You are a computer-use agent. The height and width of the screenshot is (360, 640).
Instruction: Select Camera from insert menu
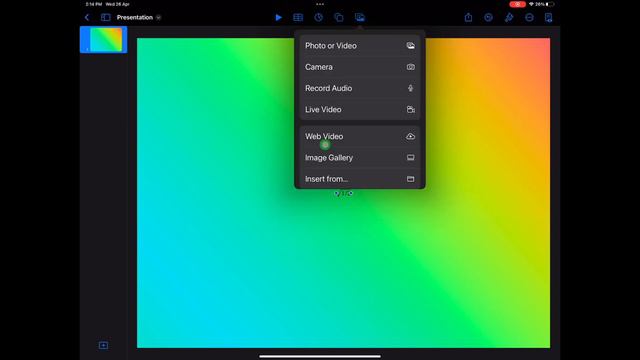[x=360, y=67]
